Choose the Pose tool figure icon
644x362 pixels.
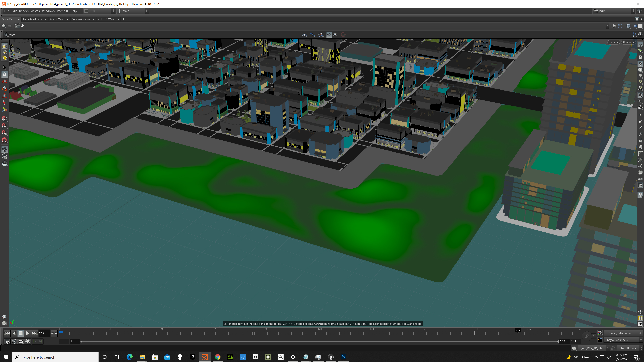tap(5, 102)
